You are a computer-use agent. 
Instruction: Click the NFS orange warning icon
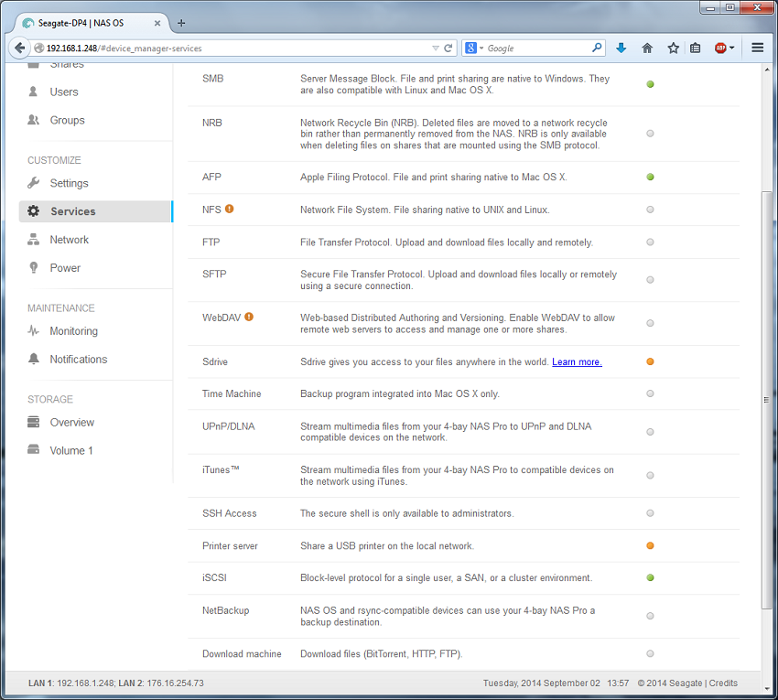tap(229, 209)
